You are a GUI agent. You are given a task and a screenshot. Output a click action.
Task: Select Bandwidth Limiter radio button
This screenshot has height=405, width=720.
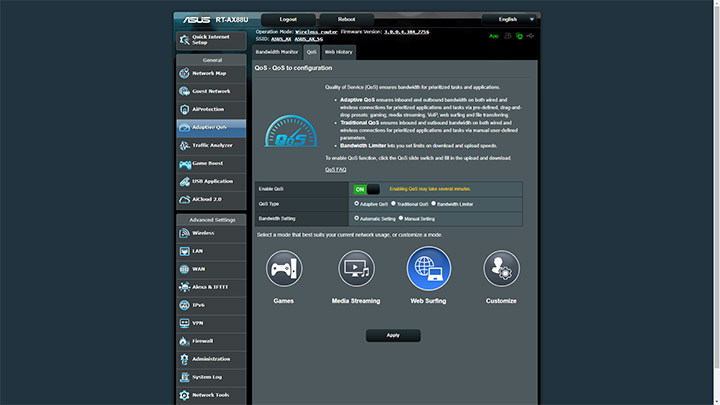click(433, 203)
